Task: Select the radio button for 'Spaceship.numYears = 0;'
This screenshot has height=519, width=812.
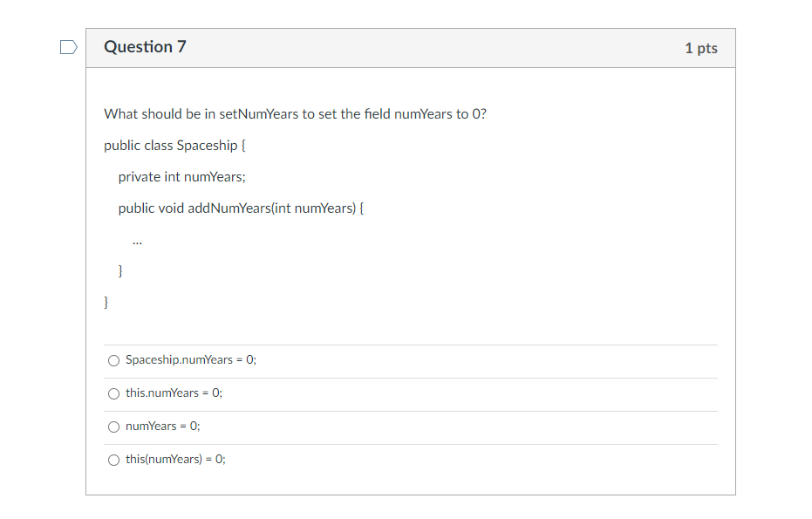Action: tap(113, 359)
